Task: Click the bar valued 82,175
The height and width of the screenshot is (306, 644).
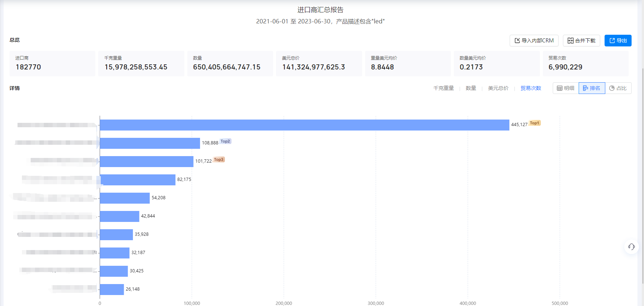Action: pyautogui.click(x=138, y=180)
